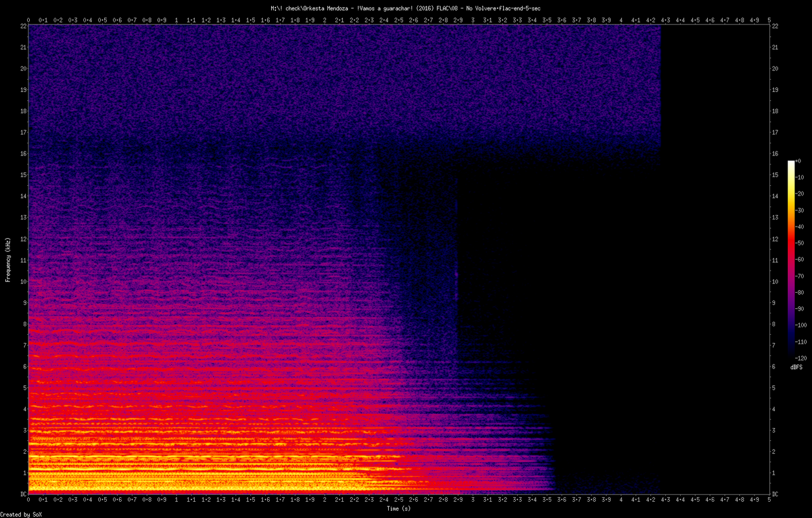Click the '3' second tick on the top time axis

click(473, 20)
